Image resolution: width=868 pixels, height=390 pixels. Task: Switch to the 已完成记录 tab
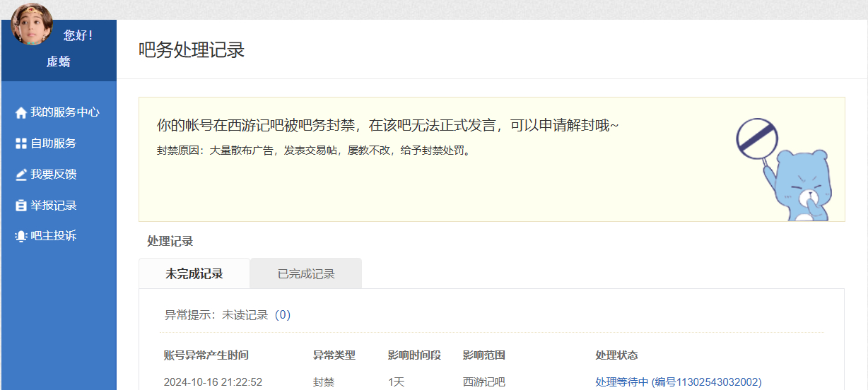point(306,274)
